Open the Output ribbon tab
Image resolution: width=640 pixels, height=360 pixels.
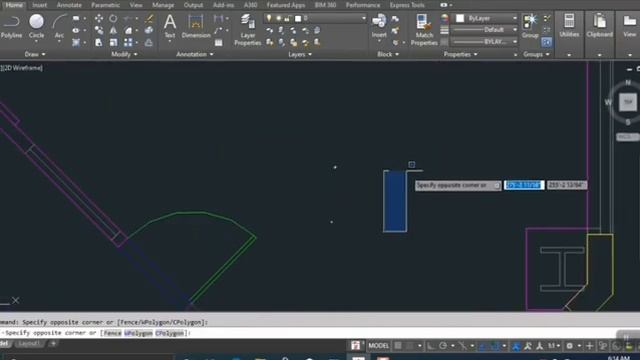pyautogui.click(x=193, y=5)
